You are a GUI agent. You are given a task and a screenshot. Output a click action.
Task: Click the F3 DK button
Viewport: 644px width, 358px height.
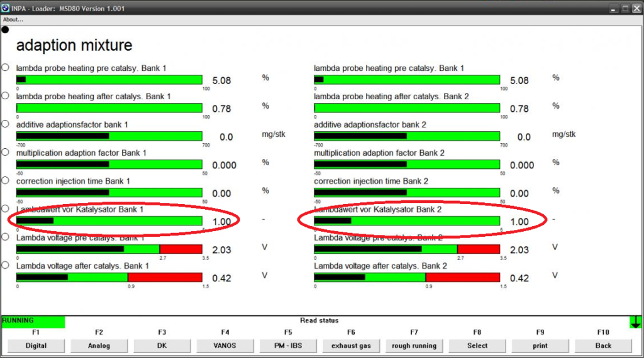[162, 345]
